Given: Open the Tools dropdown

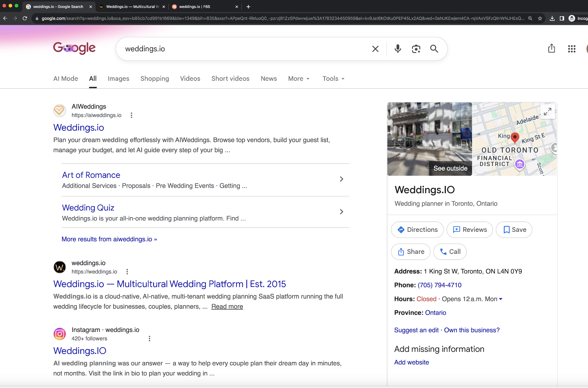Looking at the screenshot, I should [334, 79].
